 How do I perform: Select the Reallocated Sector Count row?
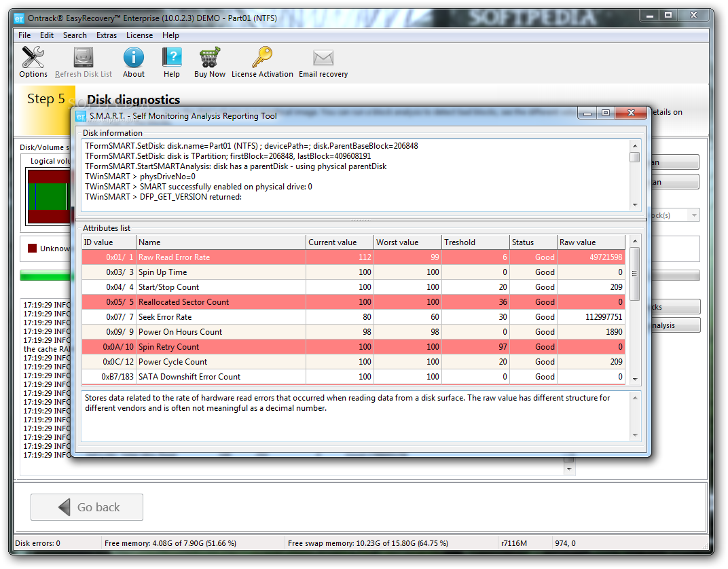[353, 301]
